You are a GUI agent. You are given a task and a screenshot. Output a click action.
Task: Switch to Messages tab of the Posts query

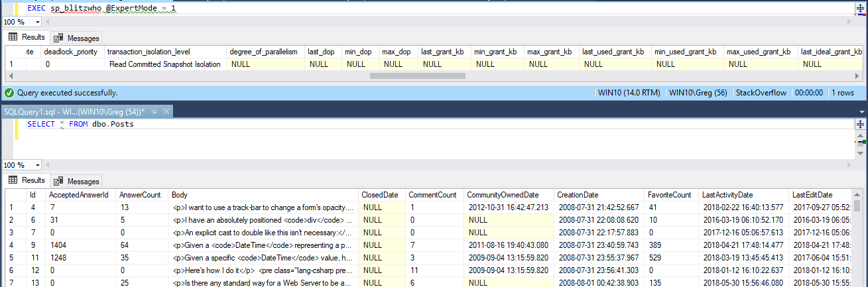76,181
